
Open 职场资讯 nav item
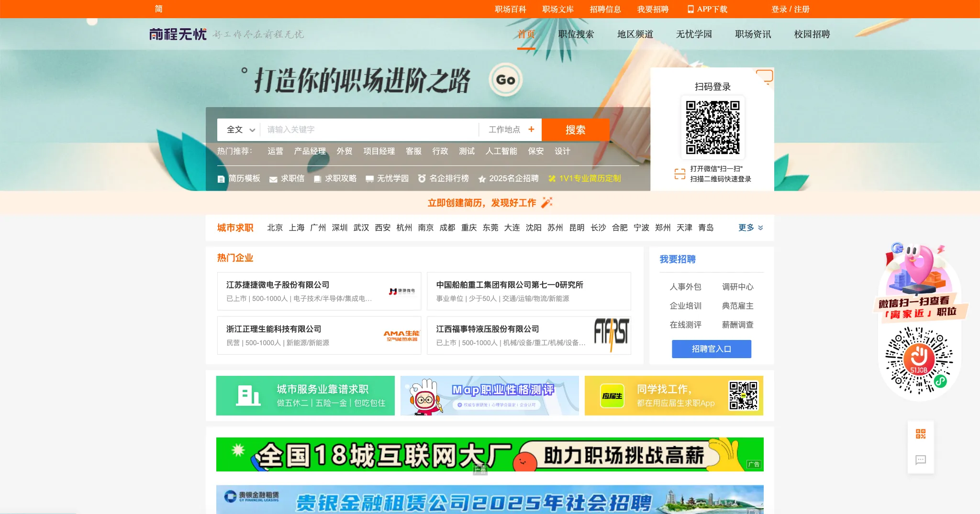point(753,34)
